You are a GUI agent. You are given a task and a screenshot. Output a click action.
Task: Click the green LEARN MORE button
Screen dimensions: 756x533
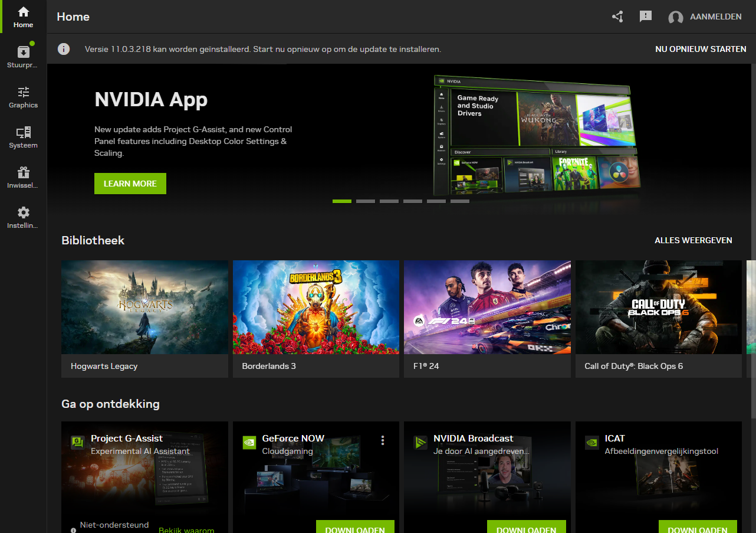coord(130,184)
